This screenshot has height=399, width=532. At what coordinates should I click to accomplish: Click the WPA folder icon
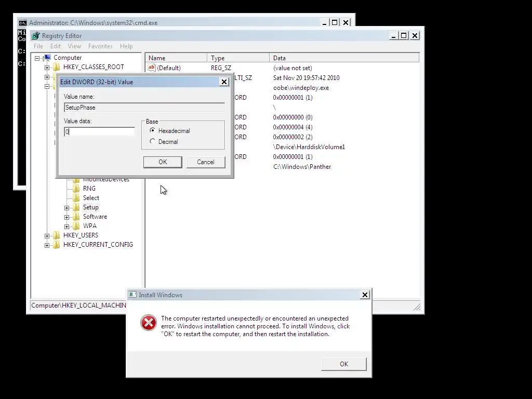coord(76,226)
